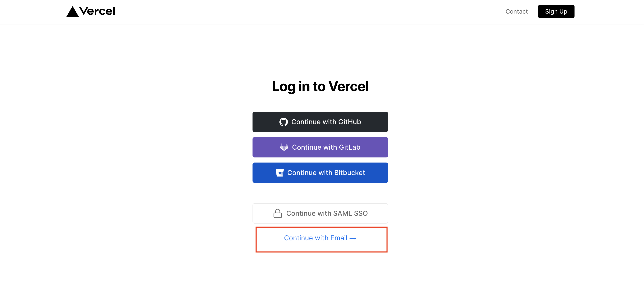
Task: Click the Vercel wordmark in the header
Action: pos(97,11)
